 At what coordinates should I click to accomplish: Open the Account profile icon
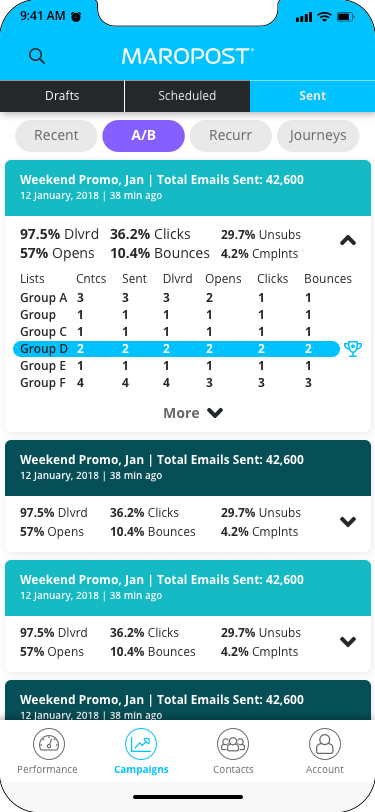[x=325, y=744]
